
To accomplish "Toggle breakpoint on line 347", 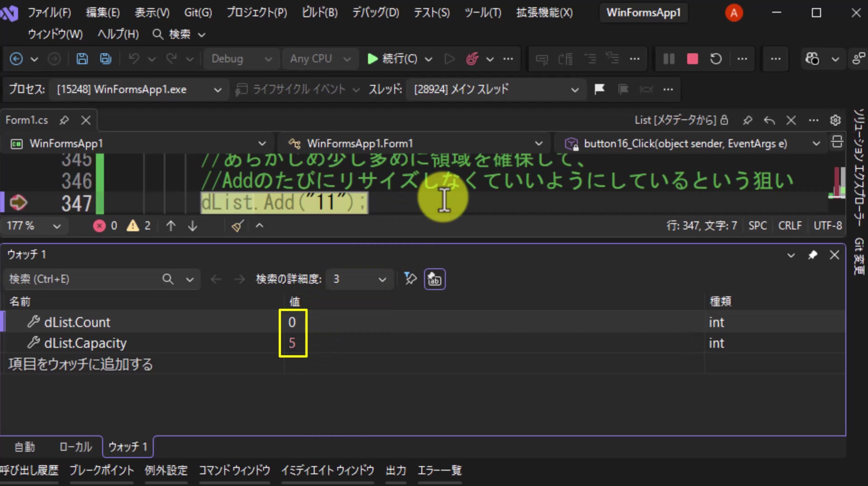I will (18, 202).
